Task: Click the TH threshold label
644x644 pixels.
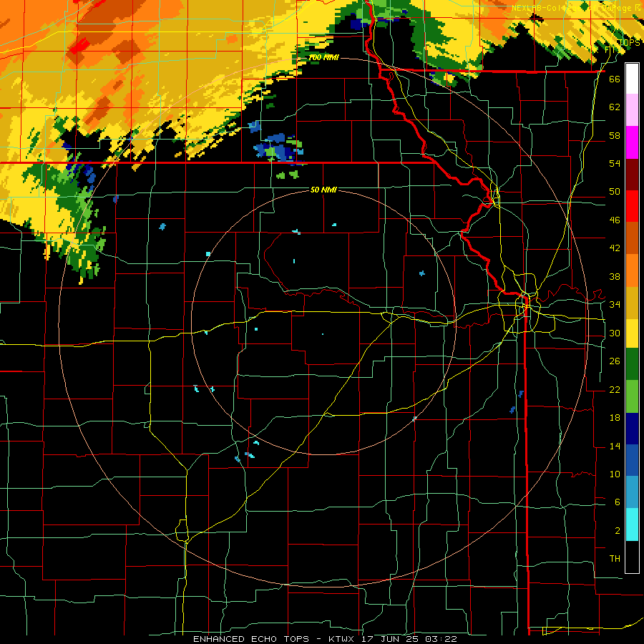Action: 615,558
